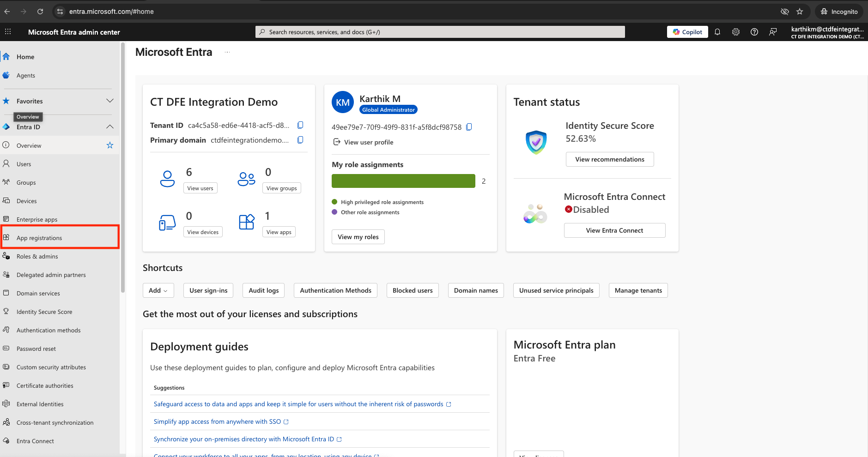Image resolution: width=868 pixels, height=457 pixels.
Task: Click the search resources input field
Action: point(440,32)
